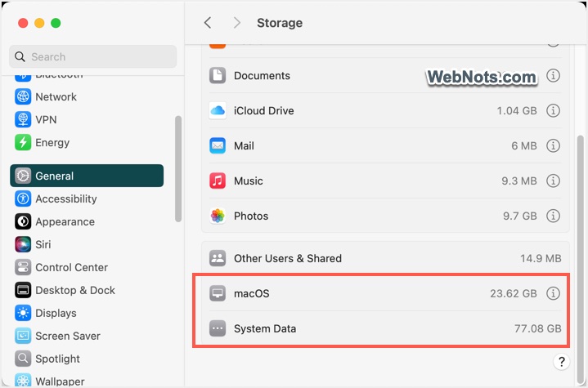Show info for macOS storage
Viewport: 588px width, 388px height.
coord(553,293)
